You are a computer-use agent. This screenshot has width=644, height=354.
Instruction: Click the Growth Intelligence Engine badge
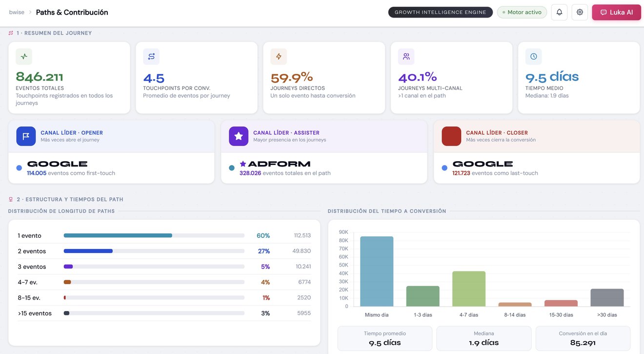(441, 12)
